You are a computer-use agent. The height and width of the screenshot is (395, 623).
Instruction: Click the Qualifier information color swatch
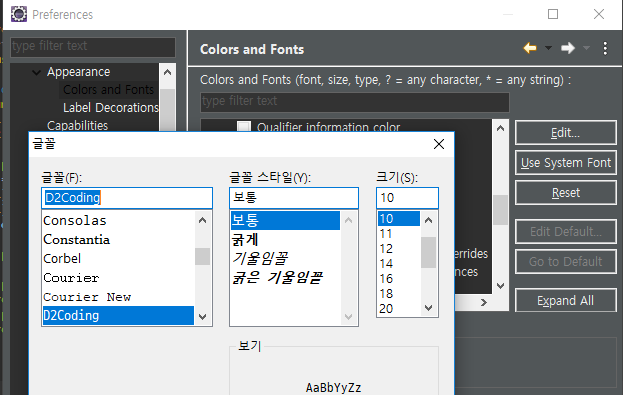[244, 127]
